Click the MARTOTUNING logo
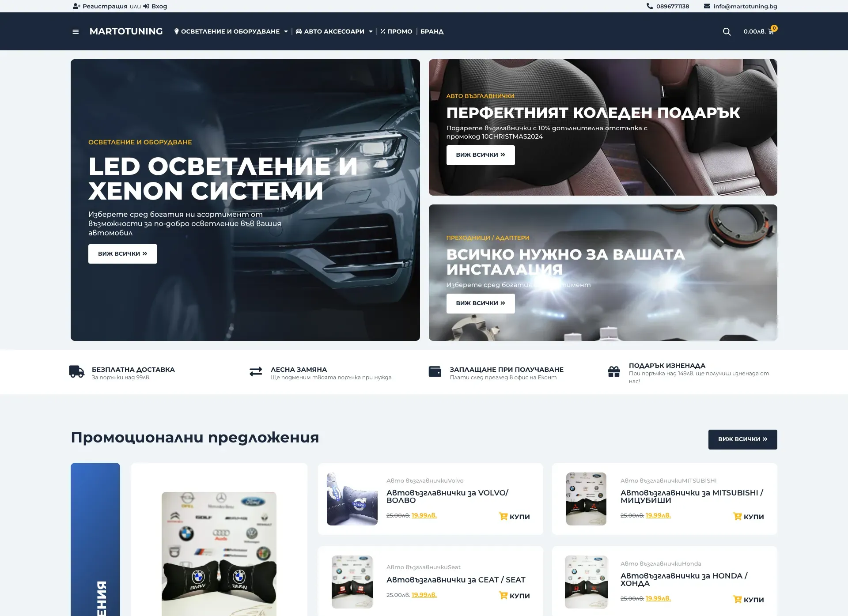 (x=126, y=31)
